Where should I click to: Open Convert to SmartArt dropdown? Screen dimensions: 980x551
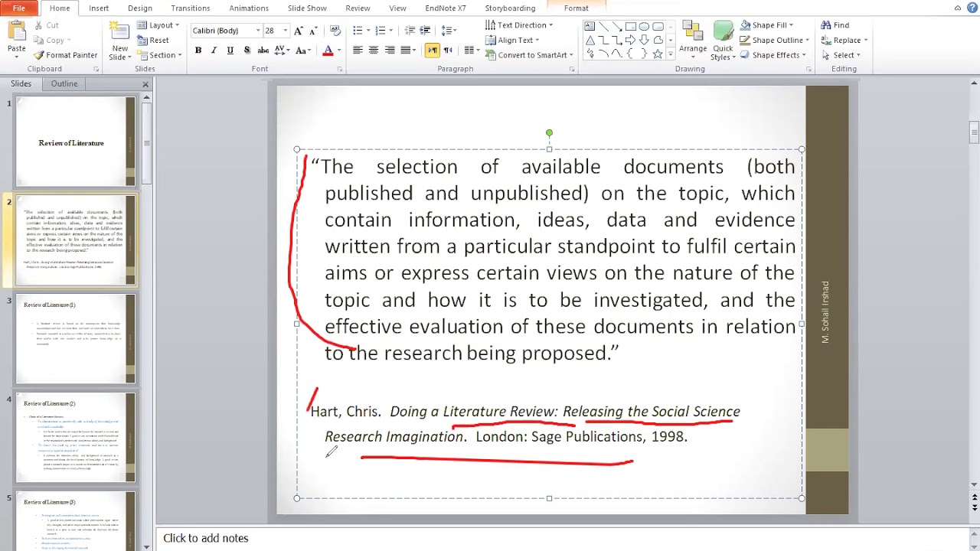(529, 55)
